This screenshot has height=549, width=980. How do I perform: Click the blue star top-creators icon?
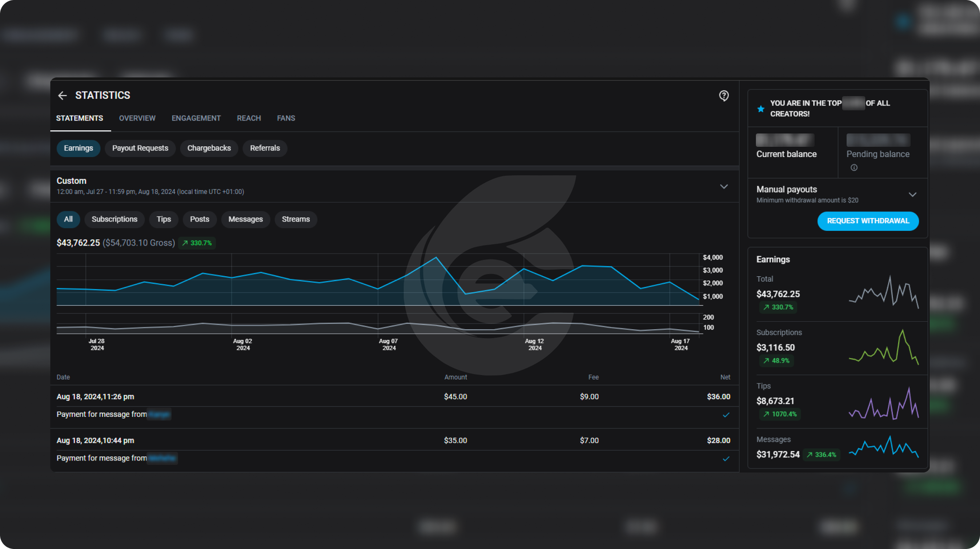click(761, 109)
